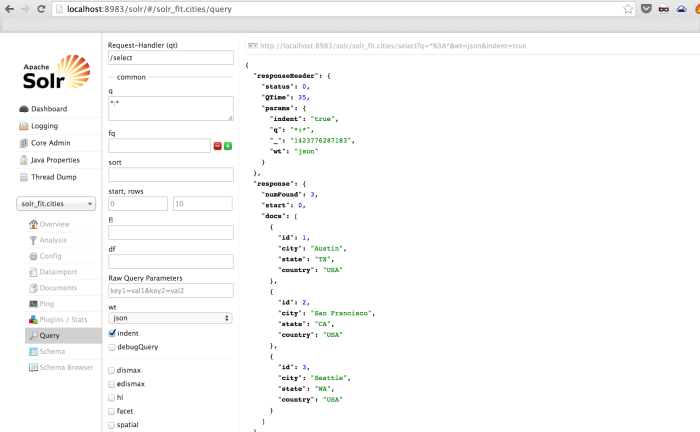The height and width of the screenshot is (432, 700).
Task: Click the Analysis funnel icon
Action: point(33,240)
